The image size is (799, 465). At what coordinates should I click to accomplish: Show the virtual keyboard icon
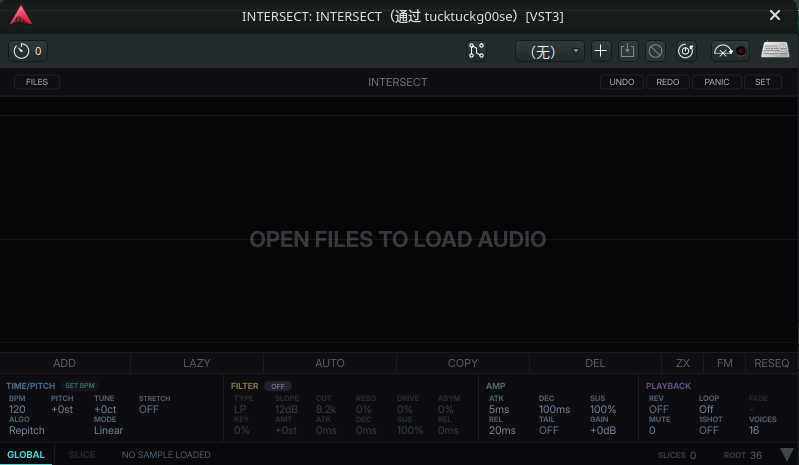tap(775, 50)
